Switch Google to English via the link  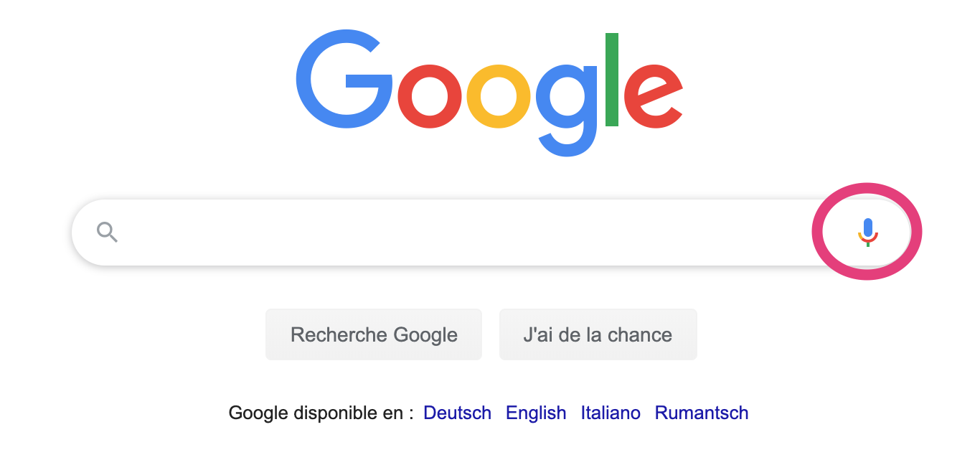[x=536, y=413]
